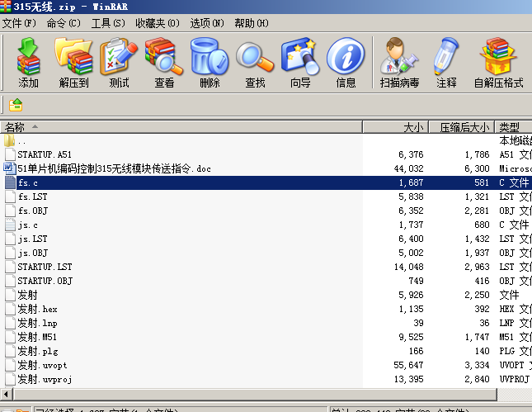Click the A51 type cell

(516, 154)
